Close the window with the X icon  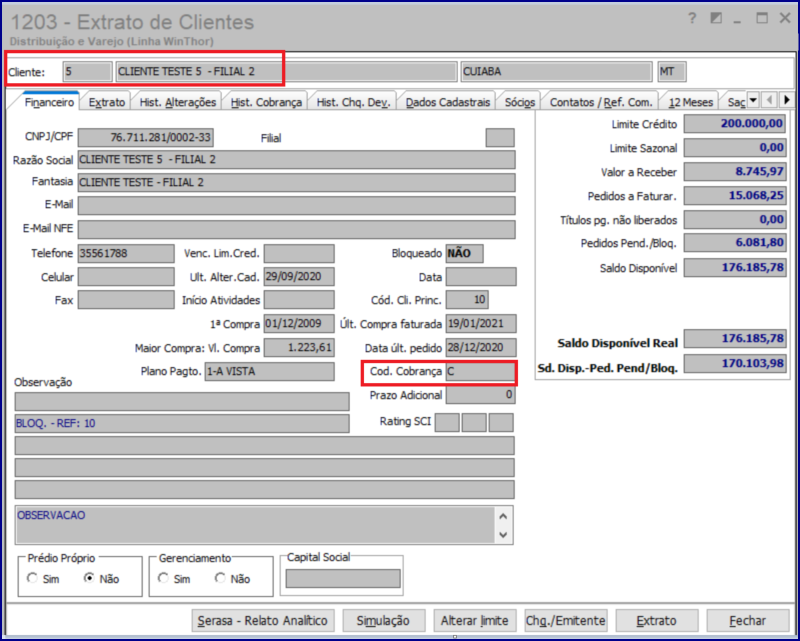(785, 18)
